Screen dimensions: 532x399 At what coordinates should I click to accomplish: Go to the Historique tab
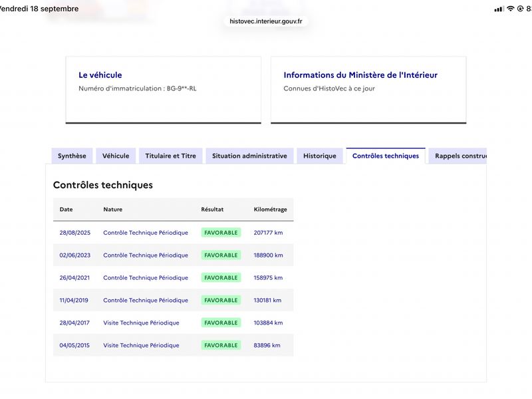coord(320,156)
